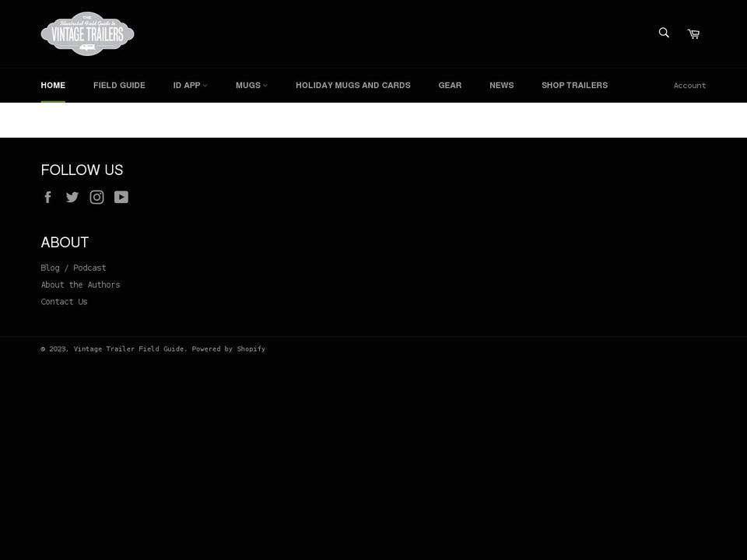Select SHOP TRAILERS in the navigation
The width and height of the screenshot is (747, 560).
(574, 85)
